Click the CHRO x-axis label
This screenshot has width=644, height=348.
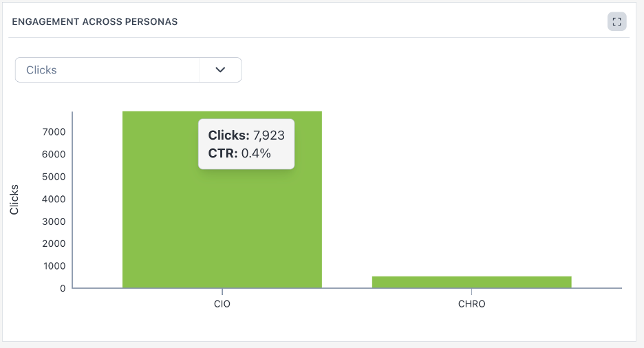(x=471, y=304)
